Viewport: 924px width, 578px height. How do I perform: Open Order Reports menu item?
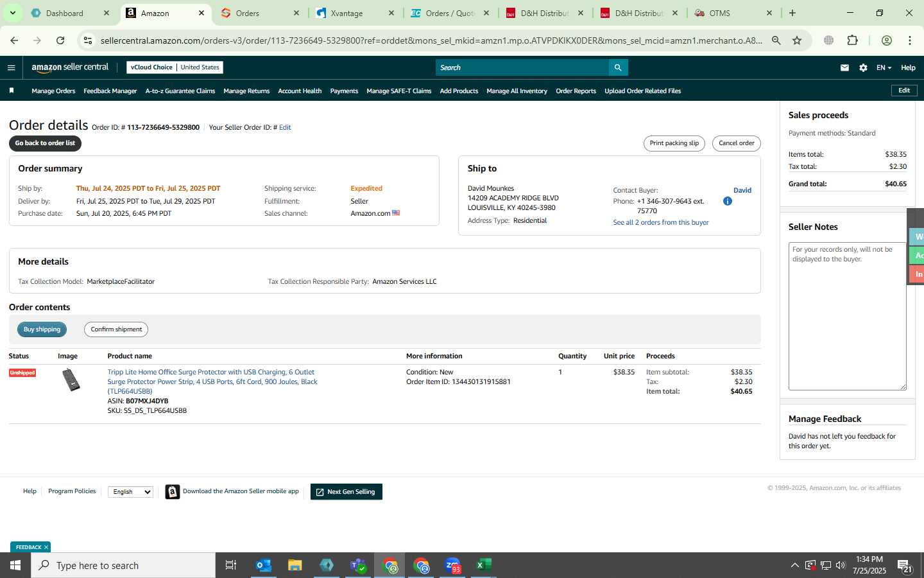(x=576, y=91)
